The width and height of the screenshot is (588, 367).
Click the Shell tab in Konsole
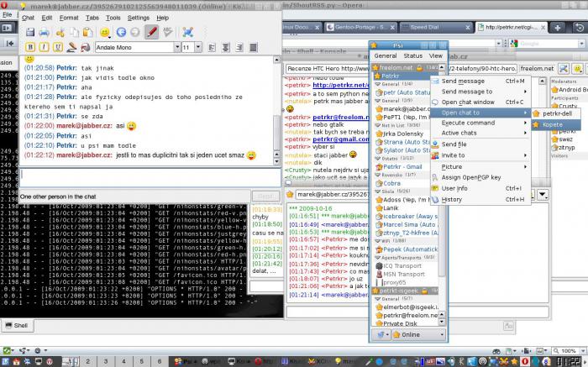tap(18, 325)
